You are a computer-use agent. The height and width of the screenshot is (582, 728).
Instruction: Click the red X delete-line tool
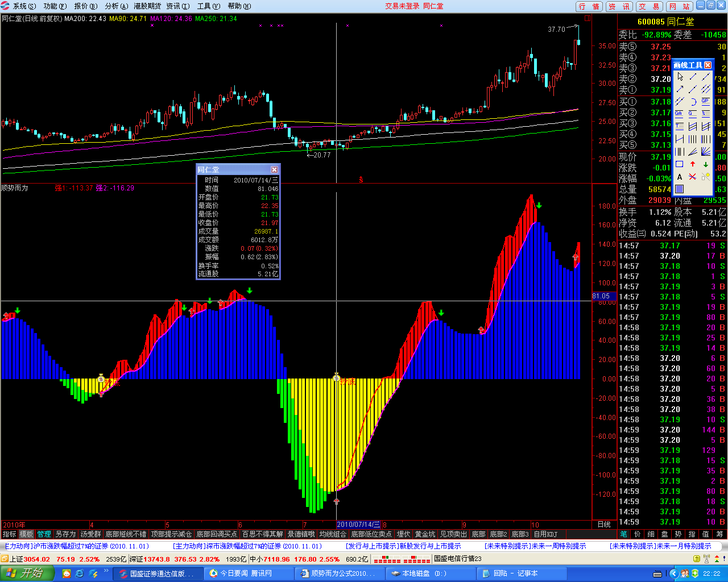693,177
